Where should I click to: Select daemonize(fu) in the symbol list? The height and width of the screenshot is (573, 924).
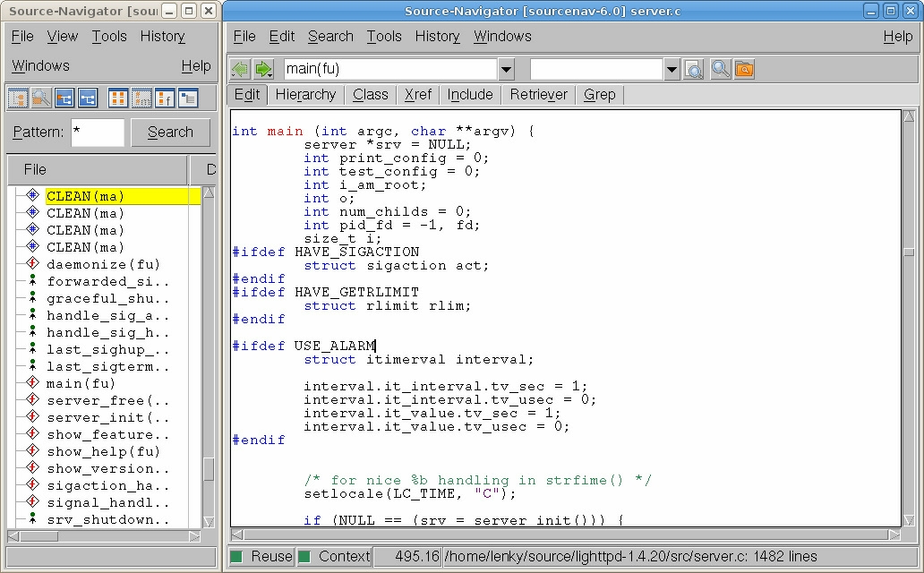tap(103, 264)
